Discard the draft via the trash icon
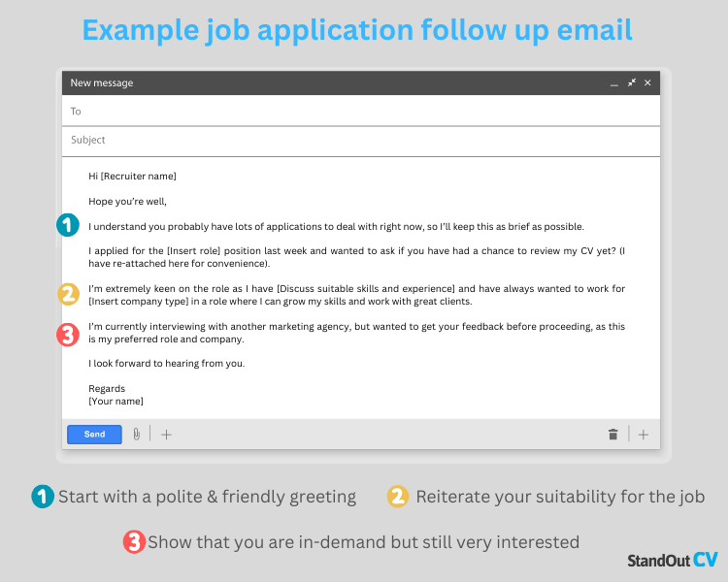The height and width of the screenshot is (582, 728). (613, 435)
